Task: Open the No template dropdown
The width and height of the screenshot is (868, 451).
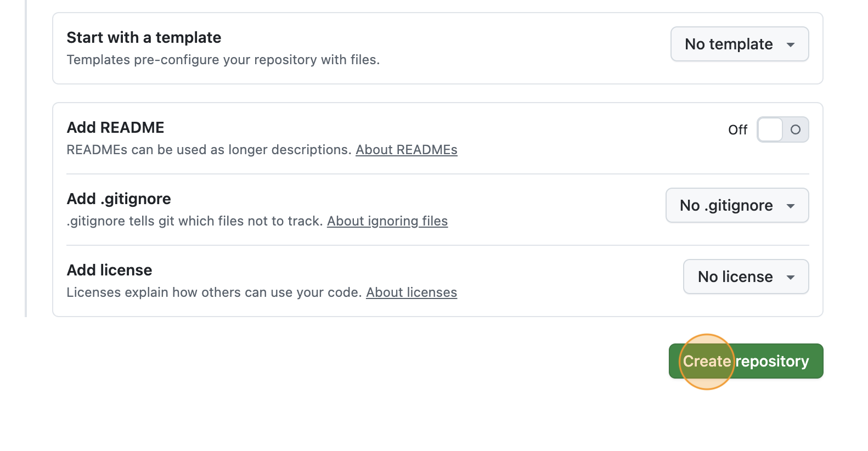Action: 739,44
